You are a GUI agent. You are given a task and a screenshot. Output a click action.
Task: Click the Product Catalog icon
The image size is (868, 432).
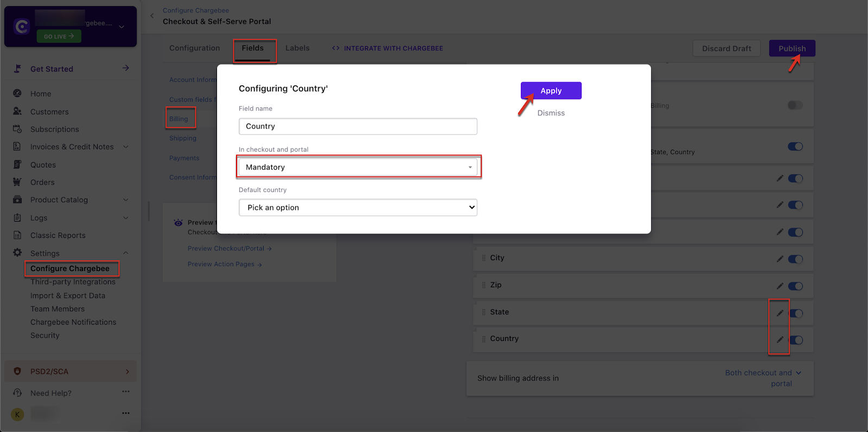[x=17, y=199]
